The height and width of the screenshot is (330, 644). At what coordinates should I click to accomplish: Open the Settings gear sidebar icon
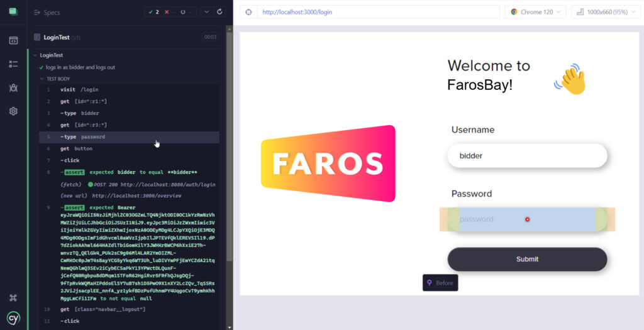[x=13, y=111]
